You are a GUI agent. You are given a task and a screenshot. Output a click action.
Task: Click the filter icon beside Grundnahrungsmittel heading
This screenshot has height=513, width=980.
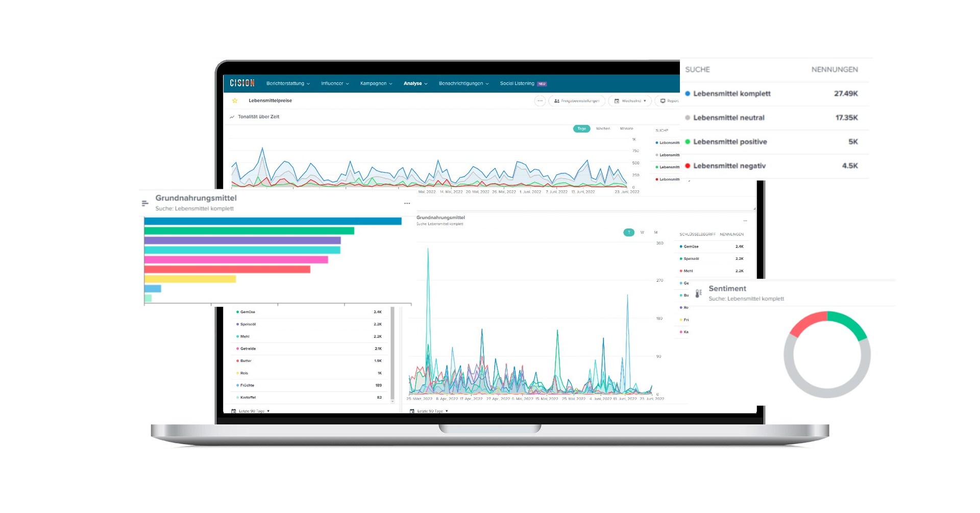click(144, 203)
